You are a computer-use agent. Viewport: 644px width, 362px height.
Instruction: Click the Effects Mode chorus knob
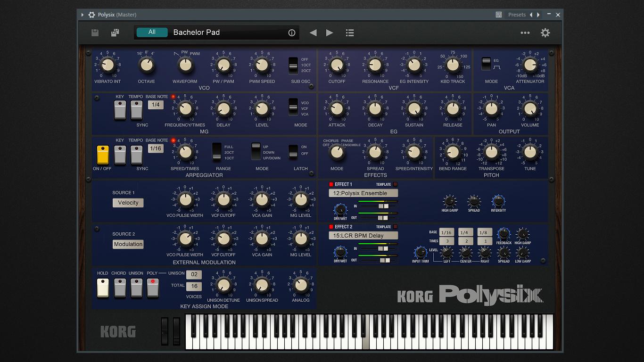337,152
